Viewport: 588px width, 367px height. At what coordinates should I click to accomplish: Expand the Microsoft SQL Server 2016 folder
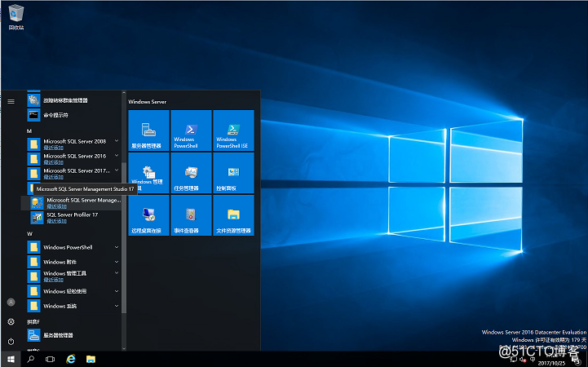click(73, 158)
